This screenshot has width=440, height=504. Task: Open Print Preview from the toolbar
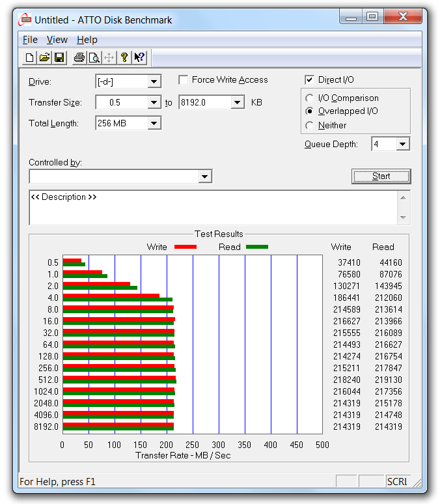click(x=94, y=58)
